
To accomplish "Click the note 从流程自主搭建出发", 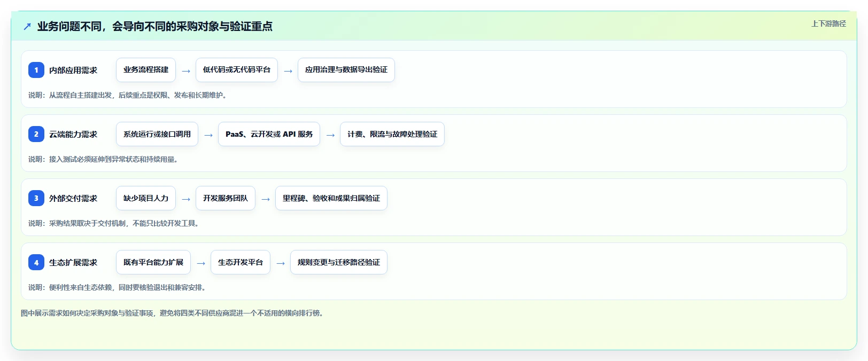I will pos(81,95).
